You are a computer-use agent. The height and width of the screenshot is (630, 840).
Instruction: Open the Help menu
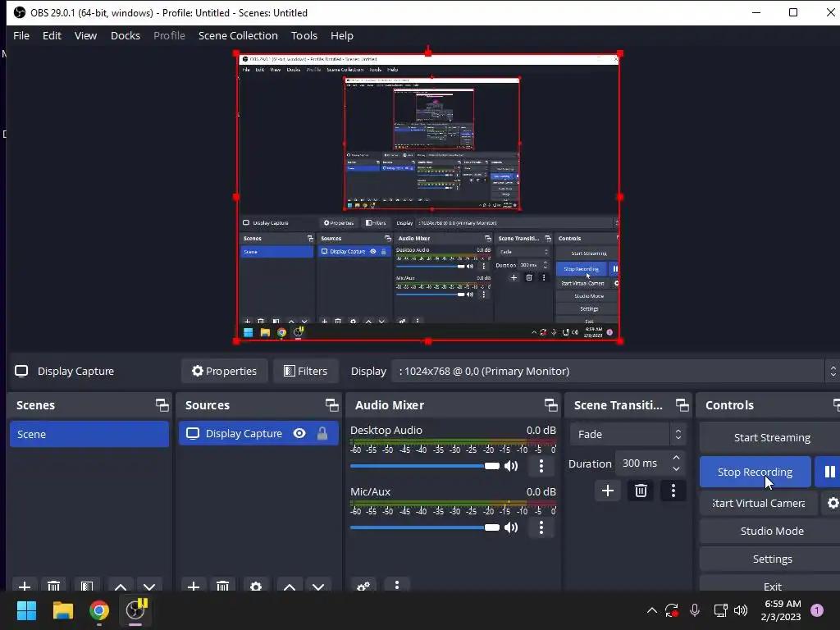[342, 35]
